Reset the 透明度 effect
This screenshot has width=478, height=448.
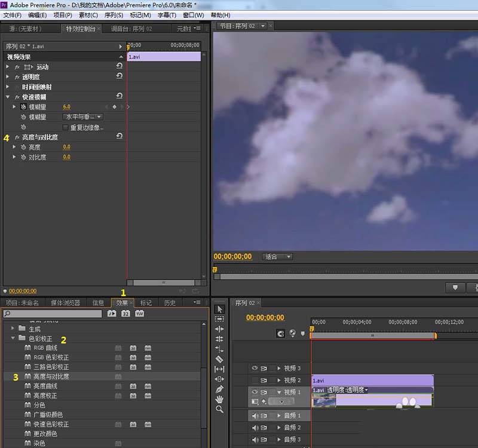click(119, 76)
